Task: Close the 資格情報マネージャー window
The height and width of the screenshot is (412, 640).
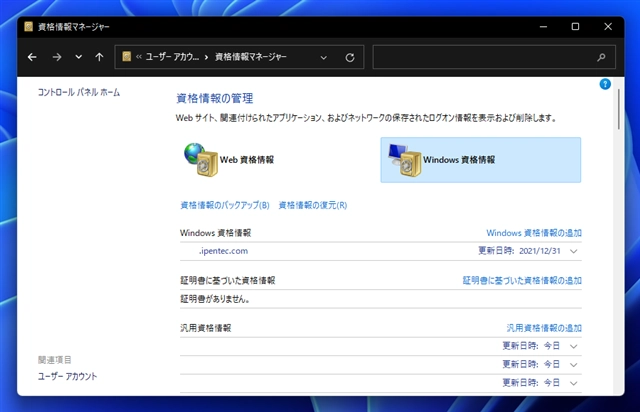Action: [608, 27]
